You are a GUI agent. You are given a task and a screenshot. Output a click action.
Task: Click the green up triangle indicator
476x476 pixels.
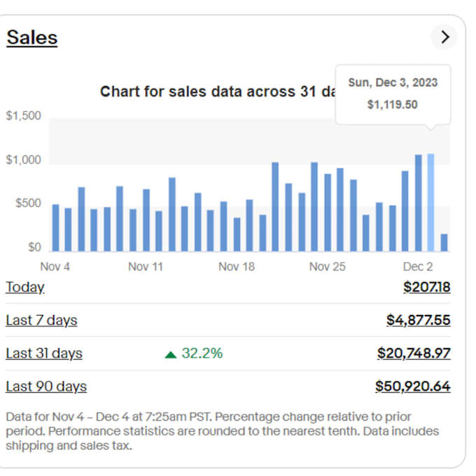(x=171, y=355)
